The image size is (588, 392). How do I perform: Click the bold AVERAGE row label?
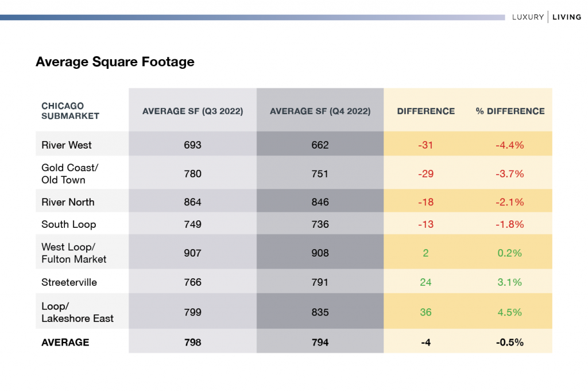[65, 343]
